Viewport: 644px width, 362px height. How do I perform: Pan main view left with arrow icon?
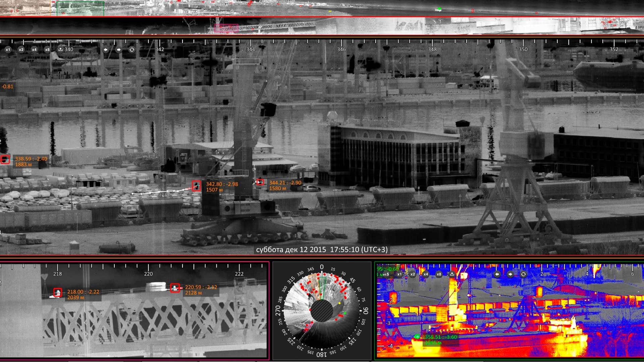106,50
